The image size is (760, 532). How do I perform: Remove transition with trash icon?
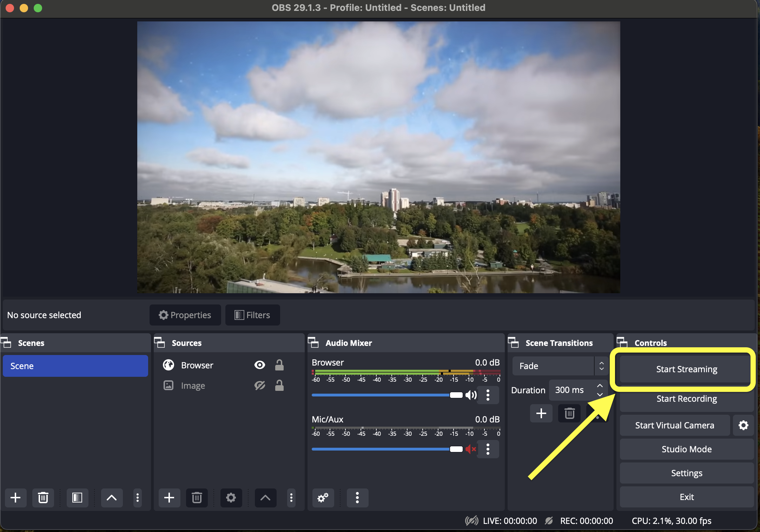pyautogui.click(x=569, y=413)
